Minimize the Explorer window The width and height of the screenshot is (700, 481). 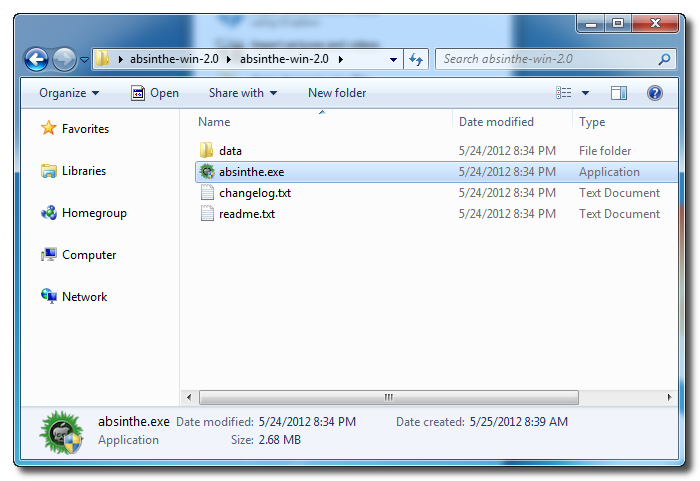591,24
